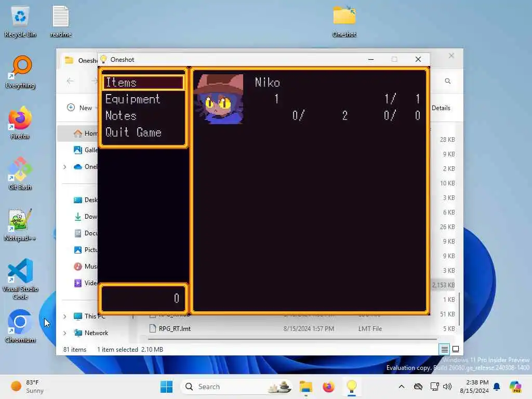
Task: Click the 28 KB file size cell
Action: [447, 139]
